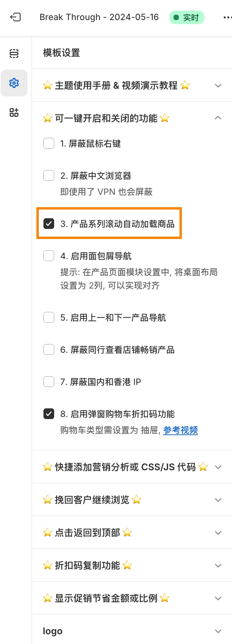Enable 启用面包屑导航

(x=49, y=255)
